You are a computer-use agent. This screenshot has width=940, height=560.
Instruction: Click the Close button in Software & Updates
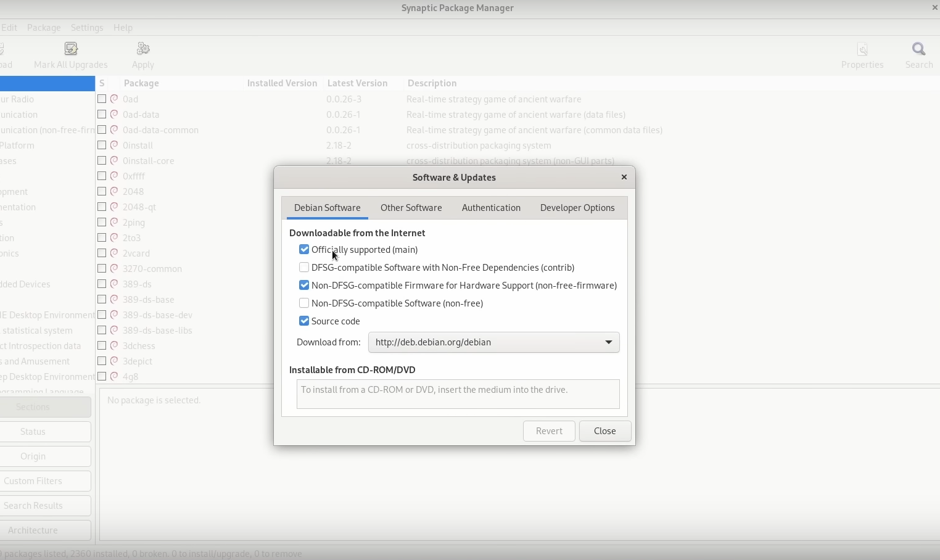[605, 431]
